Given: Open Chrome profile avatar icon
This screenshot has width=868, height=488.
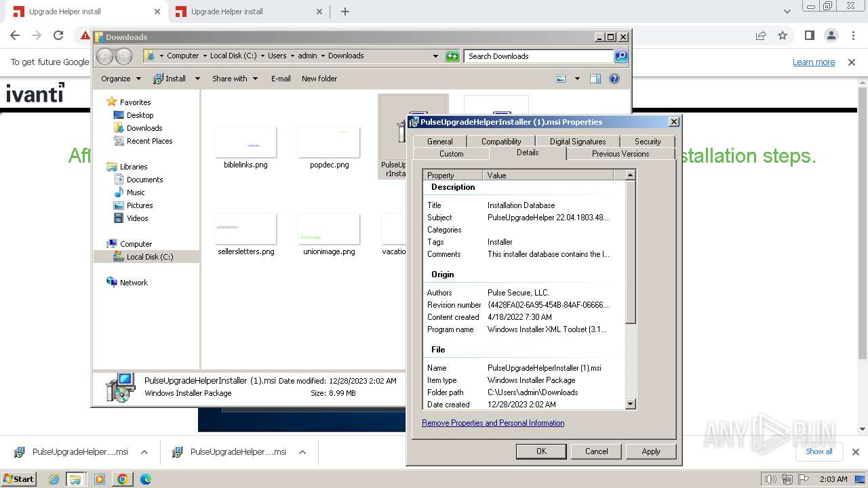Looking at the screenshot, I should point(831,35).
